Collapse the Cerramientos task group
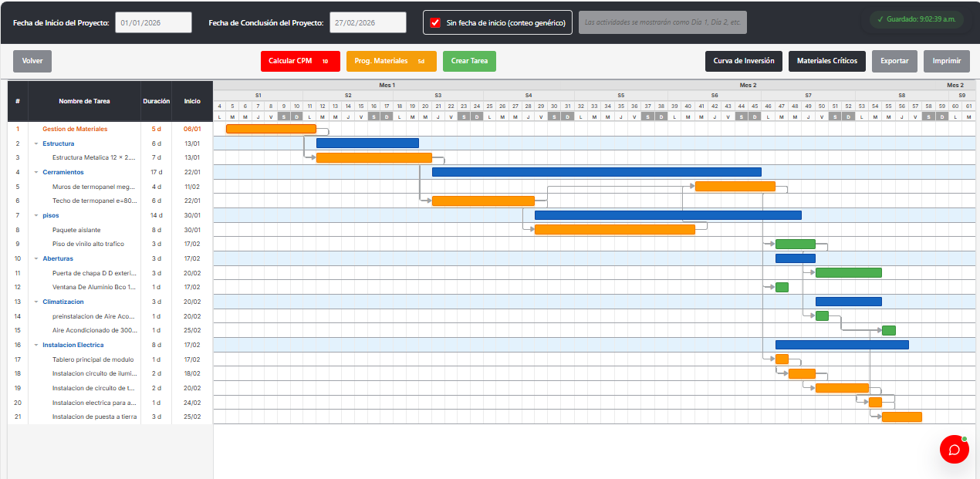 coord(36,172)
